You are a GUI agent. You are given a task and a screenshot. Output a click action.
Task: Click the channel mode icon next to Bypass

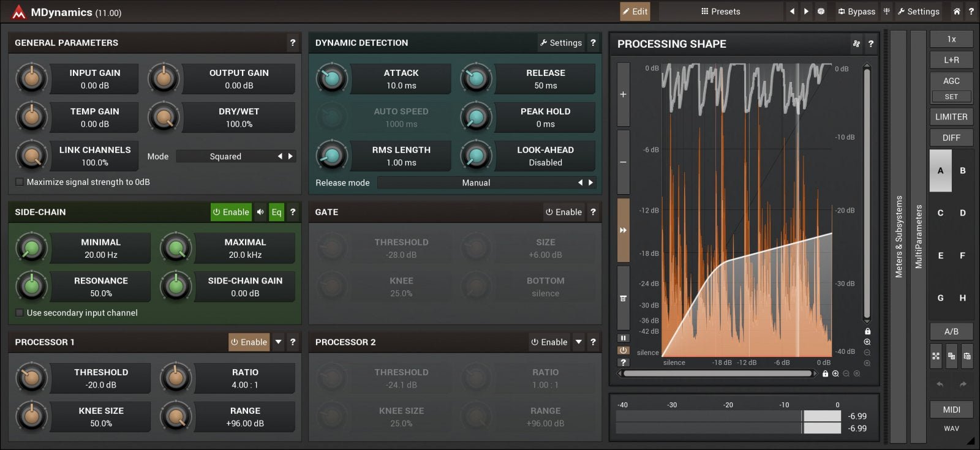pos(886,11)
